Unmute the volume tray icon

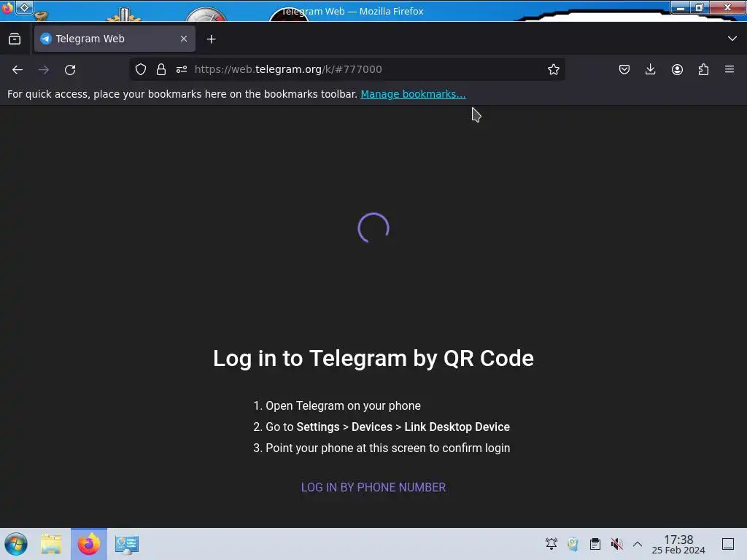click(x=617, y=544)
